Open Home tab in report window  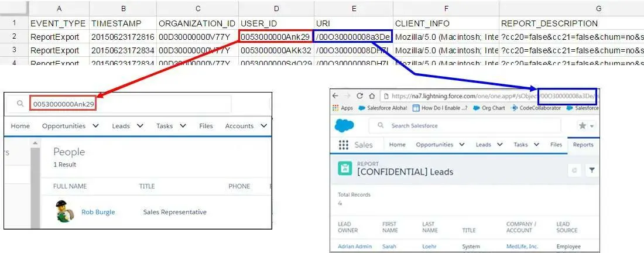[397, 145]
